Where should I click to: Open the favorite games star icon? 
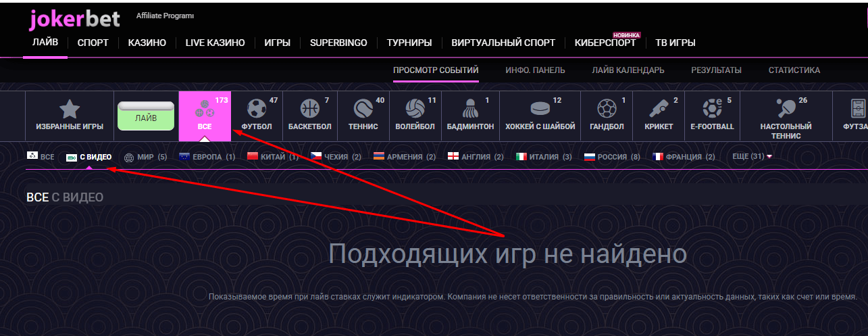click(x=70, y=109)
